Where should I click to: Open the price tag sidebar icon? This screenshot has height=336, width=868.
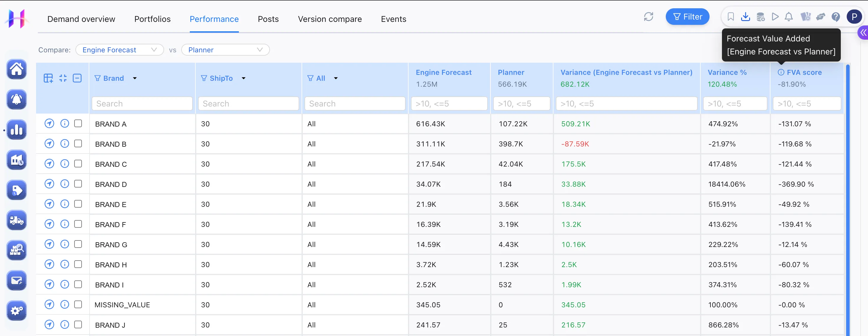[x=17, y=190]
